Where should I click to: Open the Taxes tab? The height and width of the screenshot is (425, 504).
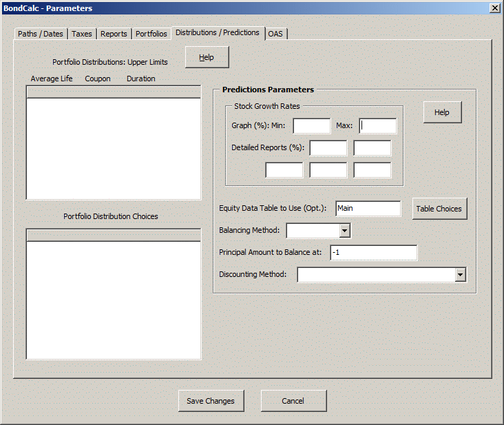point(82,34)
